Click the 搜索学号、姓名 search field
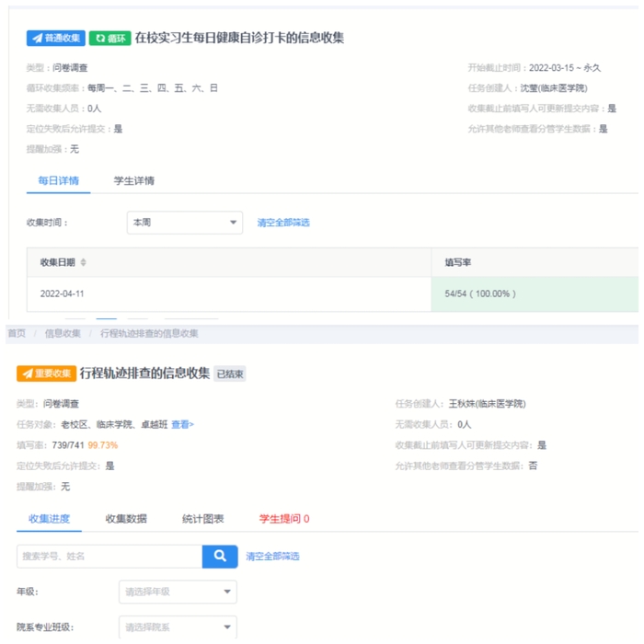The width and height of the screenshot is (644, 644). click(x=109, y=556)
